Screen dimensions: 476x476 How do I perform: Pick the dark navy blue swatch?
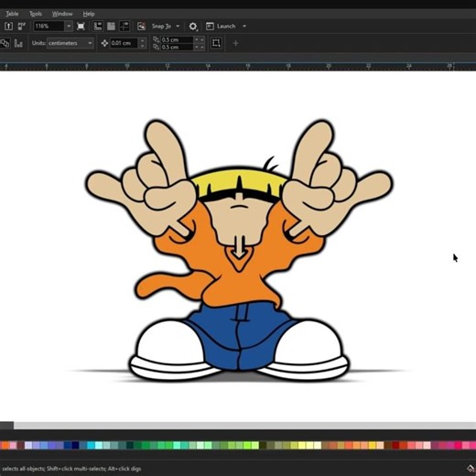(75, 445)
